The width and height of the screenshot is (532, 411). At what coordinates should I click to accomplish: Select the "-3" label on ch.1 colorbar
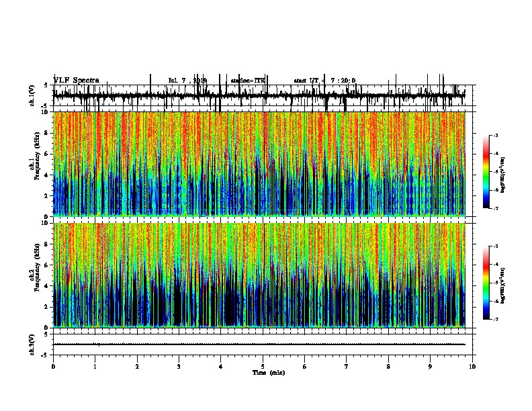[496, 136]
